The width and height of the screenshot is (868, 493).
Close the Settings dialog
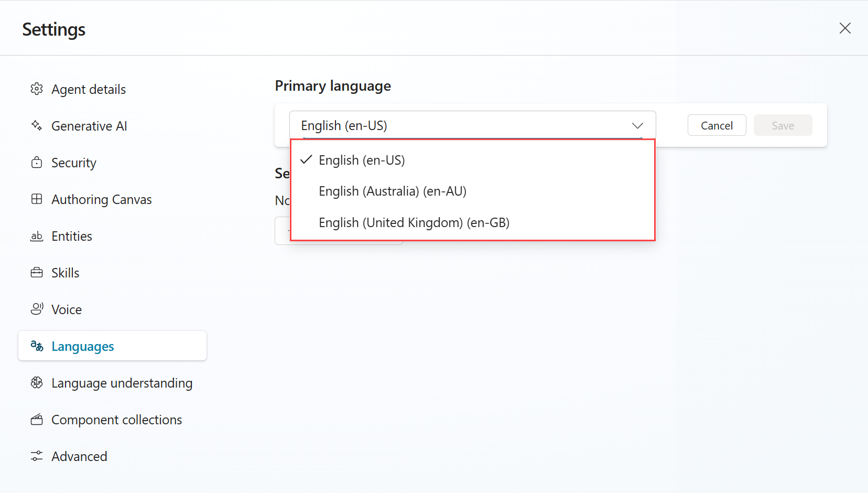click(845, 28)
